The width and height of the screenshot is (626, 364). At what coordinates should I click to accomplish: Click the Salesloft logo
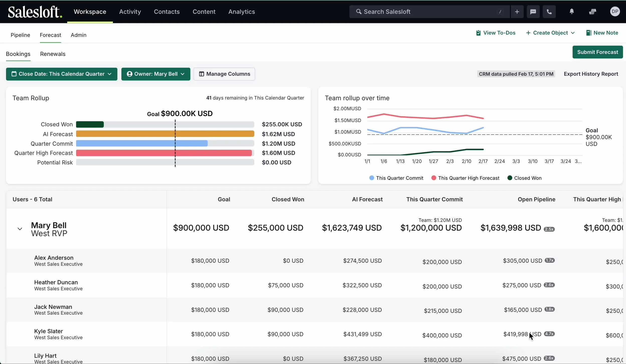point(35,12)
